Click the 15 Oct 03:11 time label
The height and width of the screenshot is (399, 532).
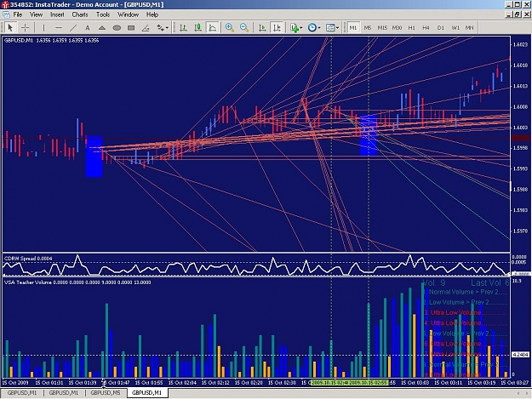point(449,382)
